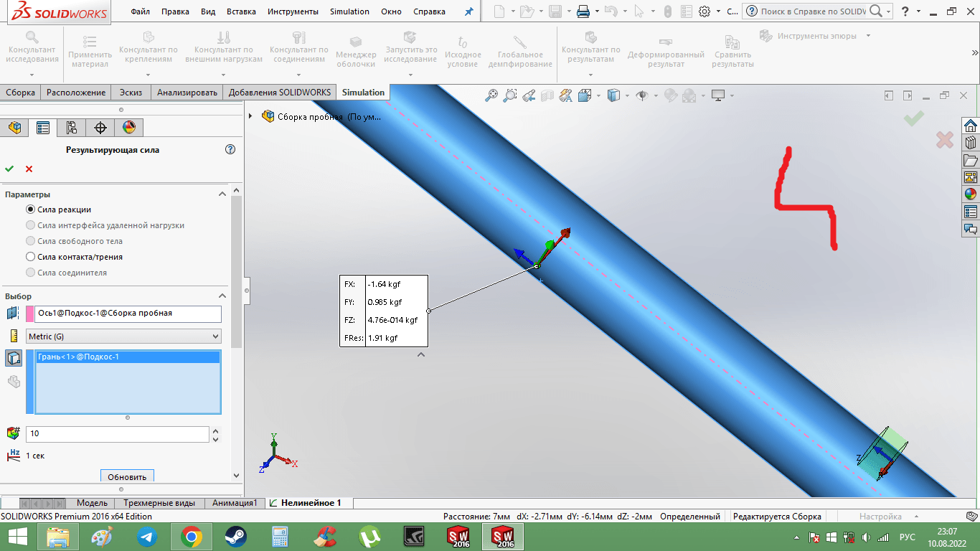Open the Metric (G) units dropdown
Viewport: 980px width, 551px height.
tap(123, 336)
